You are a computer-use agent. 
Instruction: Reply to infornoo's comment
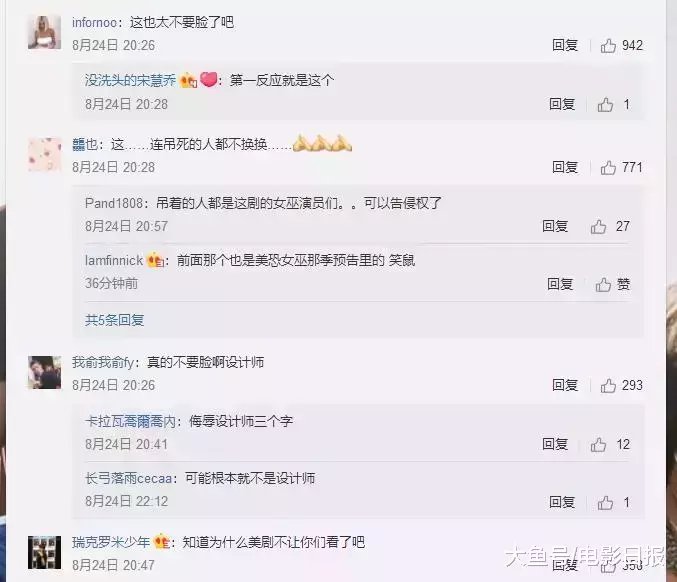click(565, 45)
